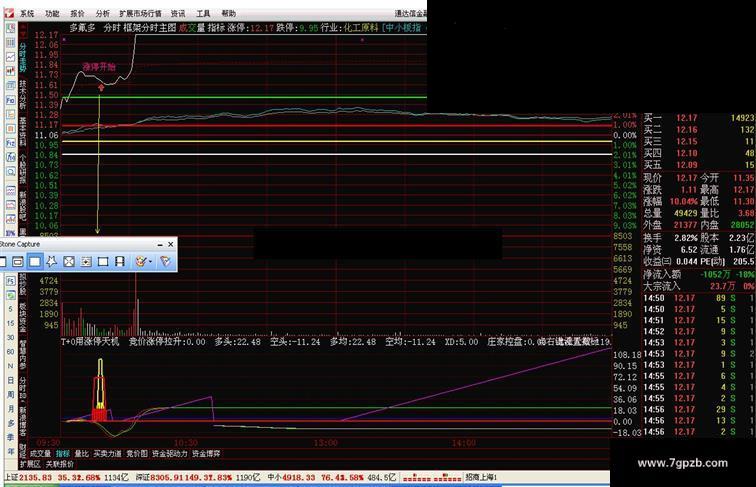The width and height of the screenshot is (756, 487).
Task: Click the magnifier search icon in left toolbar
Action: click(x=11, y=172)
